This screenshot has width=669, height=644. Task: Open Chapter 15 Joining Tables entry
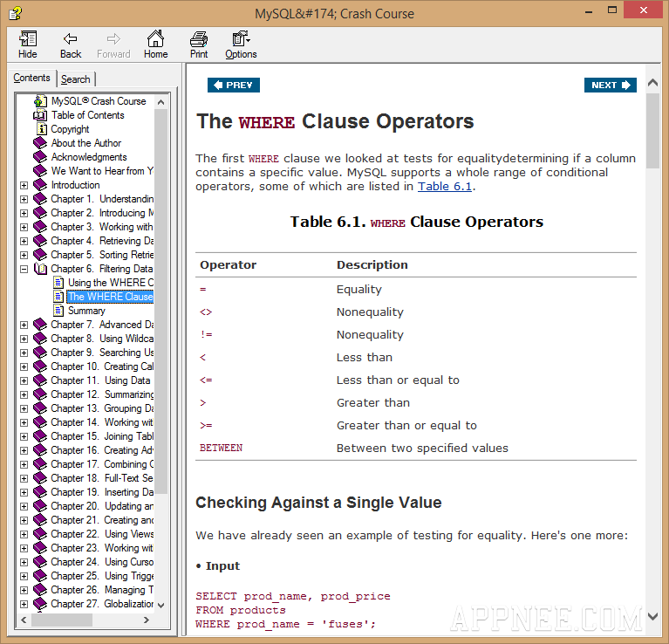click(x=102, y=436)
